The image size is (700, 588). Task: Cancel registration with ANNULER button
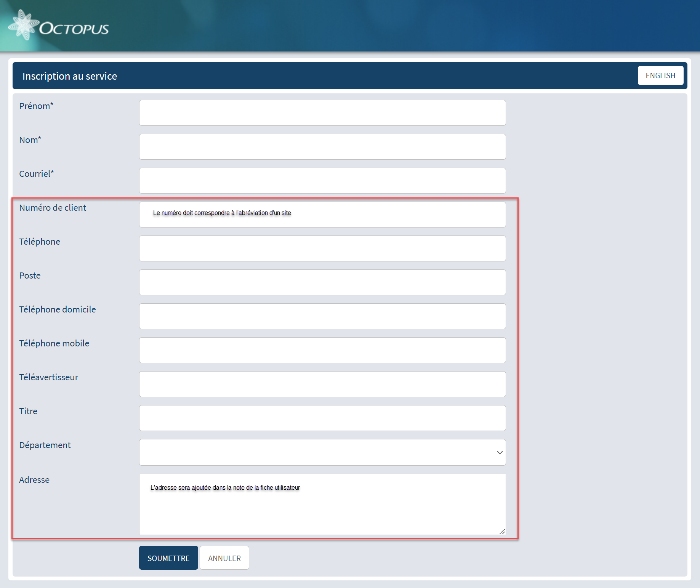point(224,558)
